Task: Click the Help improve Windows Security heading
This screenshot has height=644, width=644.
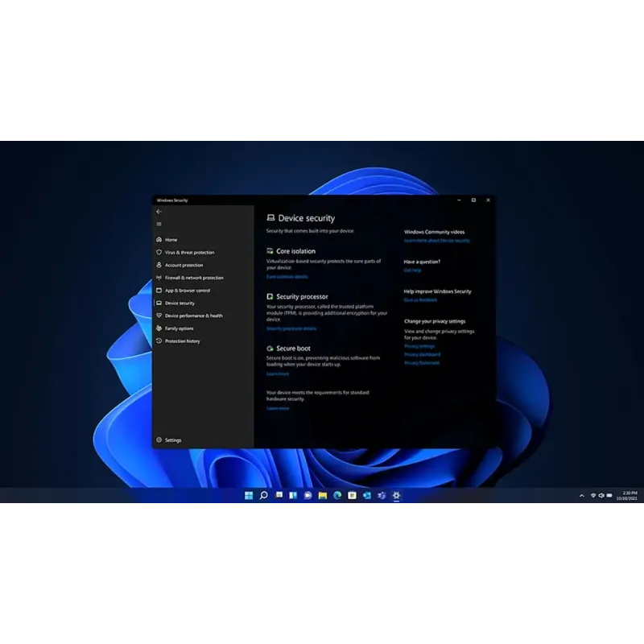Action: [437, 291]
